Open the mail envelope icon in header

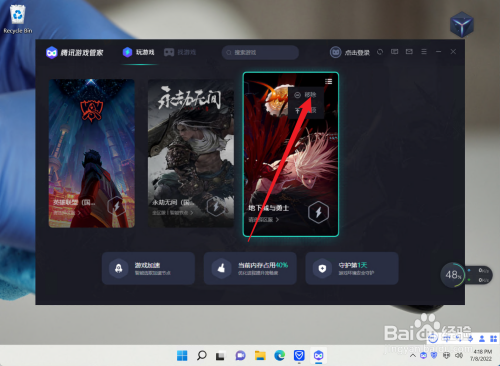click(x=409, y=52)
